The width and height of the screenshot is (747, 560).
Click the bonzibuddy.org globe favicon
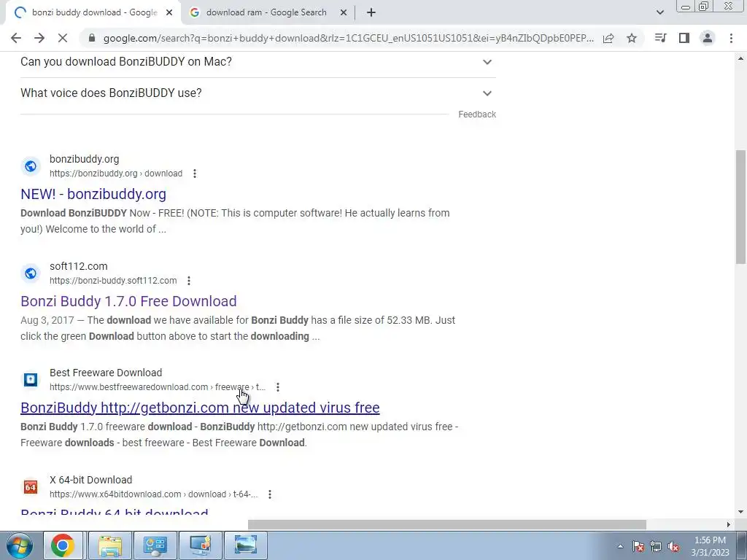coord(31,166)
